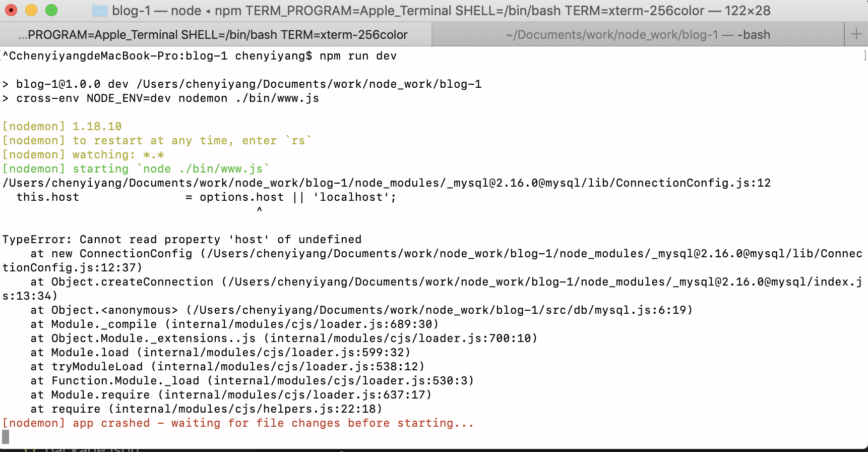The height and width of the screenshot is (452, 868).
Task: Click the '[nodemon] to restart at any time' line
Action: coord(157,141)
